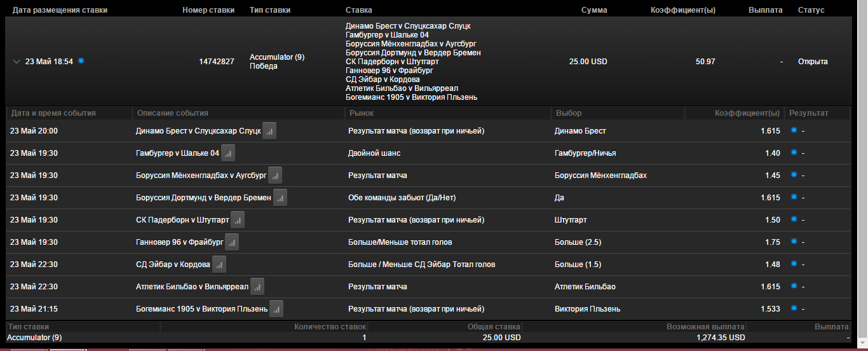Click result dot in Гамбургер/Ничья selection row
This screenshot has height=351, width=868.
click(x=794, y=153)
